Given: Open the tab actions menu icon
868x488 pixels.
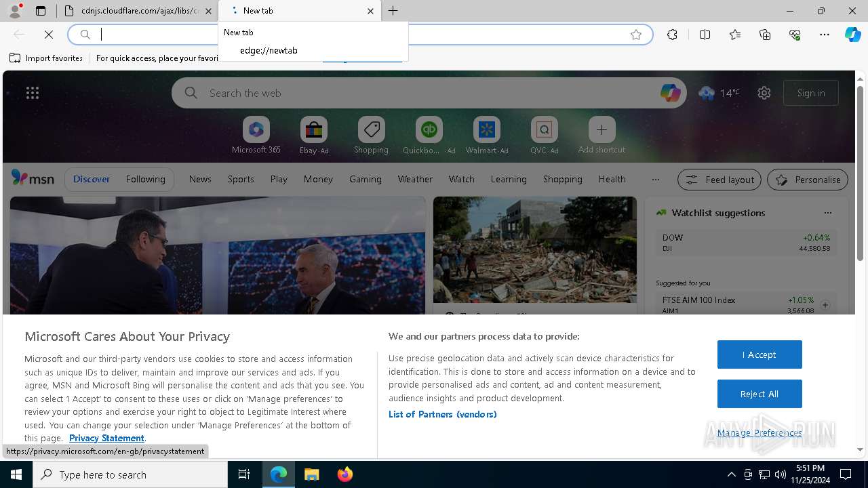Looking at the screenshot, I should click(41, 11).
